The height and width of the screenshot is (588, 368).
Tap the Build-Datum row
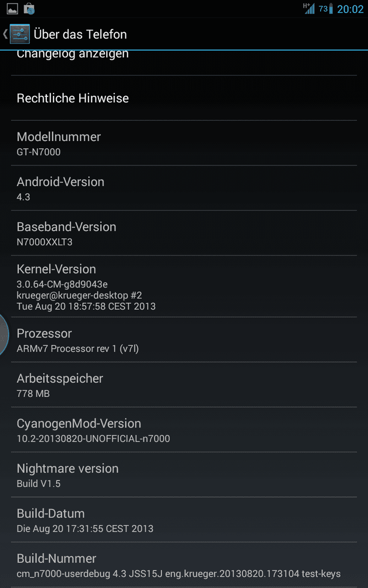pyautogui.click(x=184, y=519)
